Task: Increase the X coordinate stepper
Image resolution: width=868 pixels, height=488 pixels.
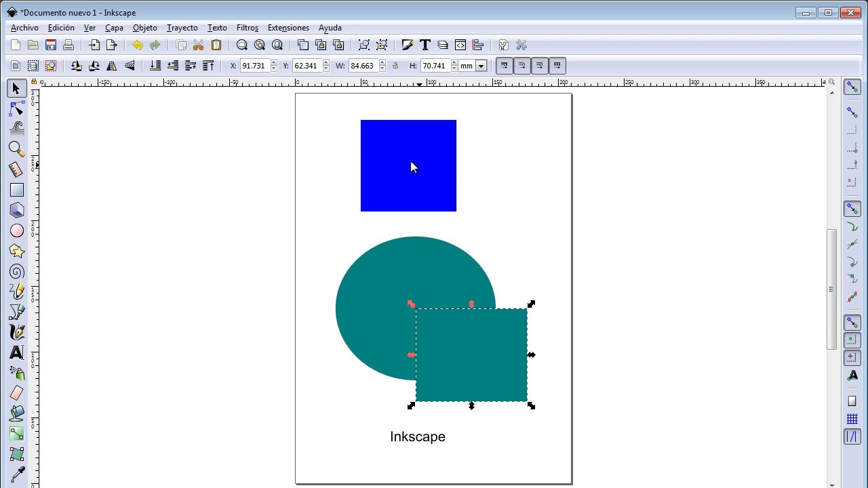Action: coord(274,63)
